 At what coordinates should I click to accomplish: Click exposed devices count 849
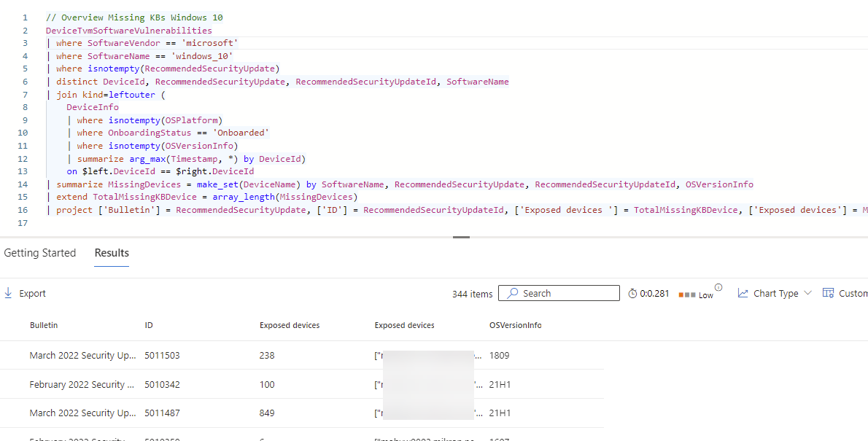[x=267, y=413]
